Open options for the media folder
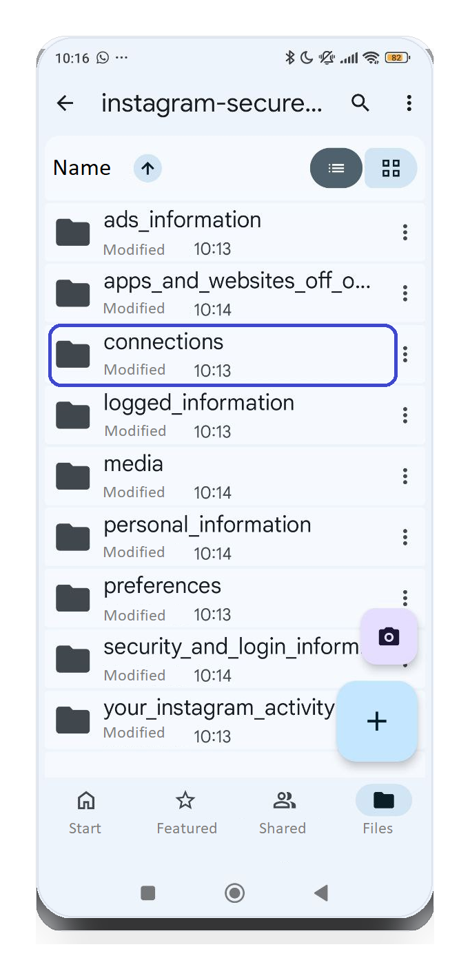470x980 pixels. [405, 476]
